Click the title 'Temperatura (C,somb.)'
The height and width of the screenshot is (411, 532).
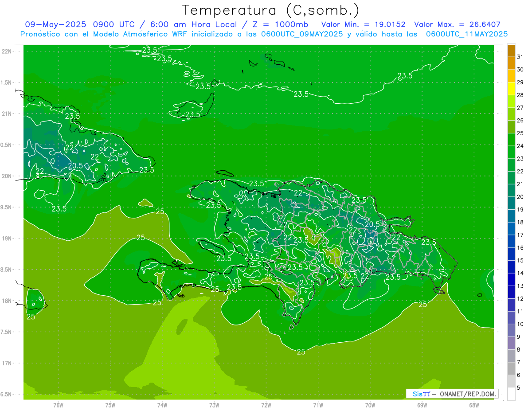[x=271, y=11]
